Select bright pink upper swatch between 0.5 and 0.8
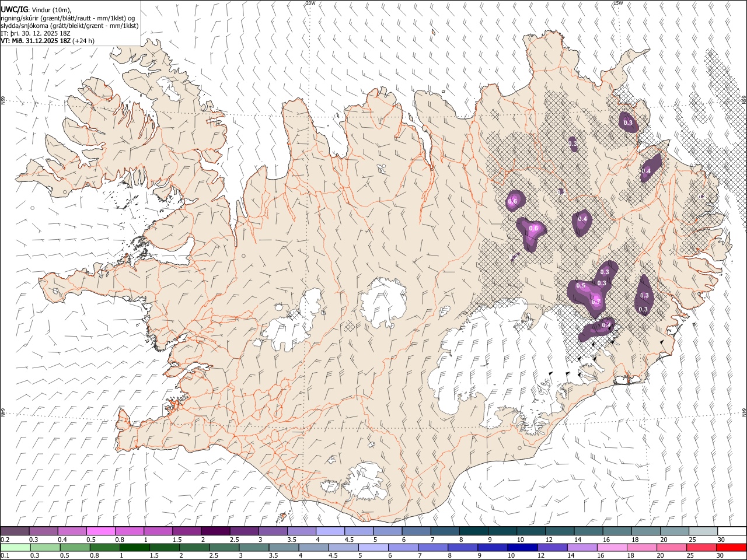Screen dimensions: 747x560 (100, 531)
